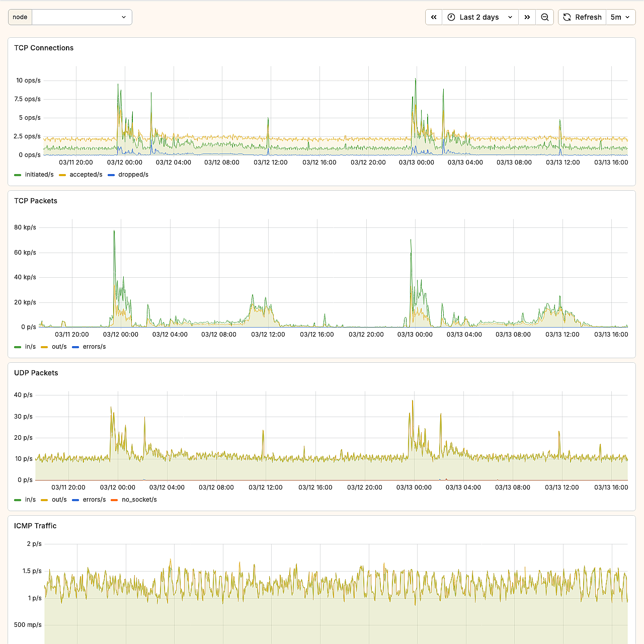Open the TCP Connections panel title menu
This screenshot has width=644, height=644.
(44, 48)
